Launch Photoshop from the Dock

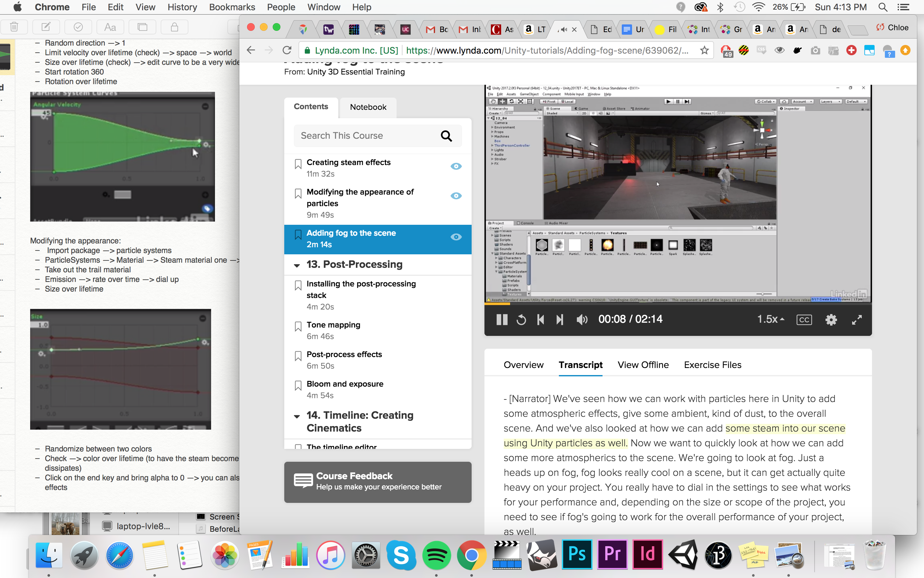click(x=577, y=554)
